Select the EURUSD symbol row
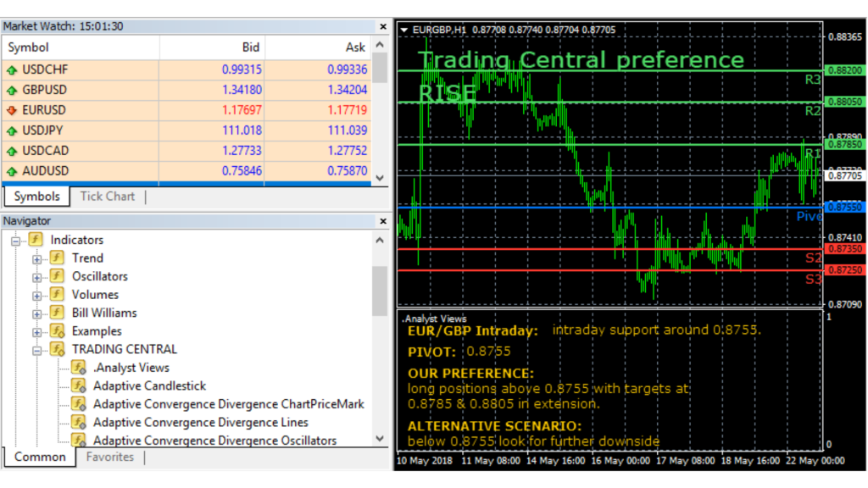Viewport: 868px width, 488px height. point(187,110)
